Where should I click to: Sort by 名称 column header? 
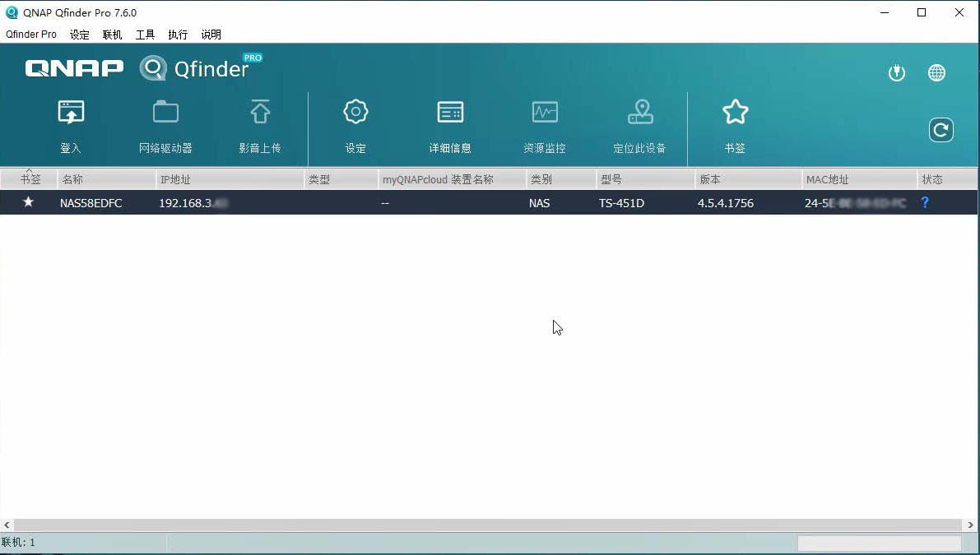[x=107, y=179]
